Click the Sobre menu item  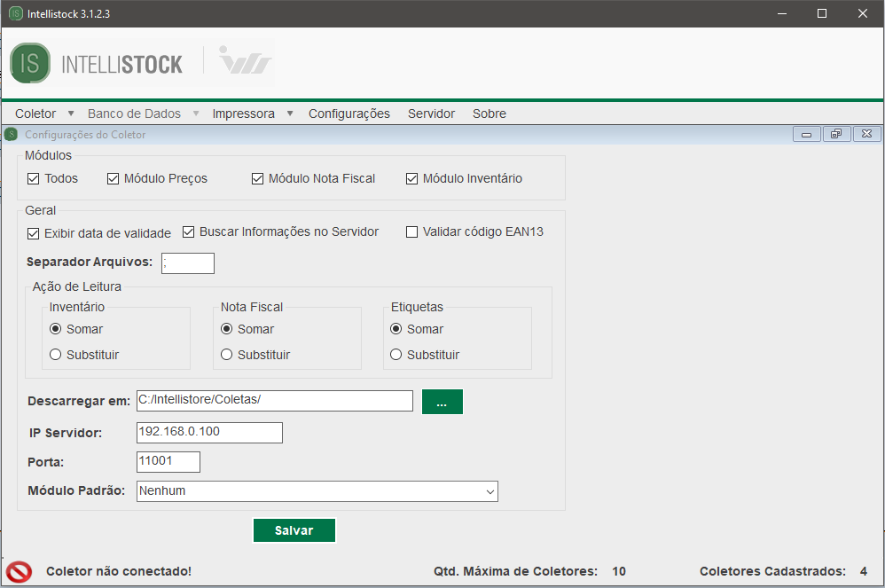click(x=489, y=114)
